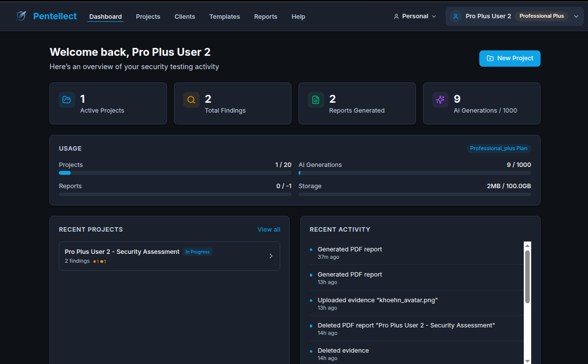Click View all recent projects link
588x364 pixels.
[268, 230]
